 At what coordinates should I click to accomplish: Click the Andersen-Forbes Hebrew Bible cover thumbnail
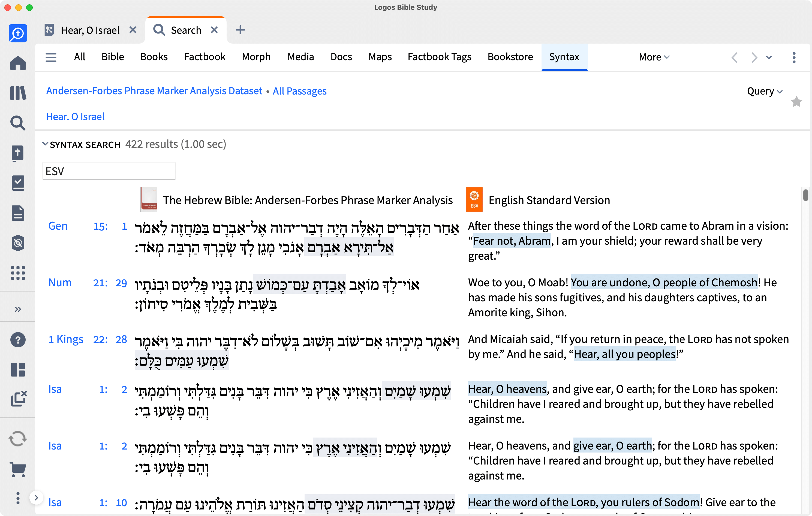(148, 199)
